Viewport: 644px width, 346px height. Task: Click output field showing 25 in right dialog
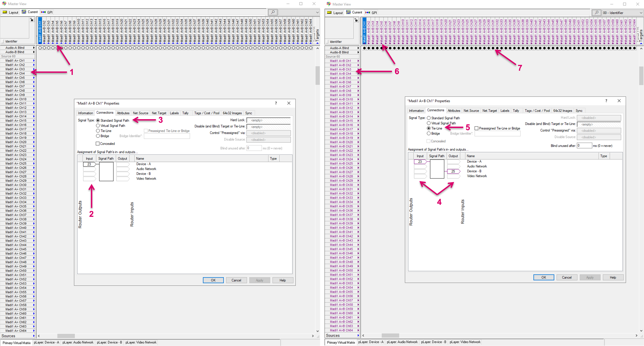[453, 171]
